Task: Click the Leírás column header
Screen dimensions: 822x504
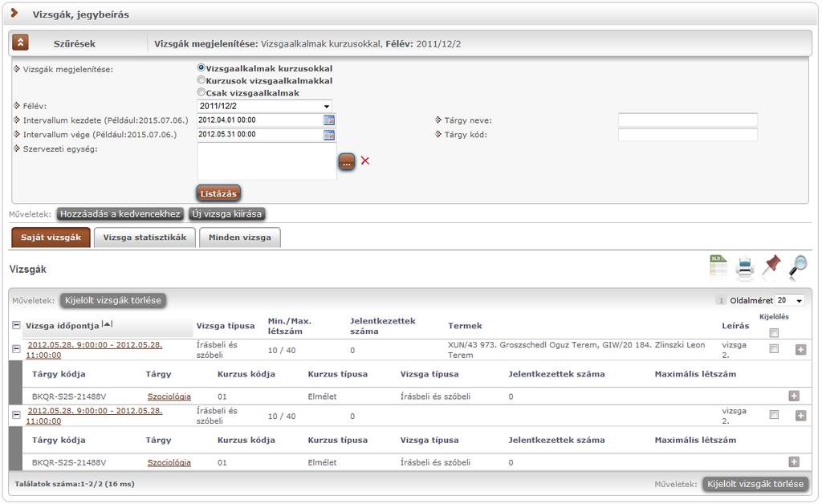Action: point(735,325)
